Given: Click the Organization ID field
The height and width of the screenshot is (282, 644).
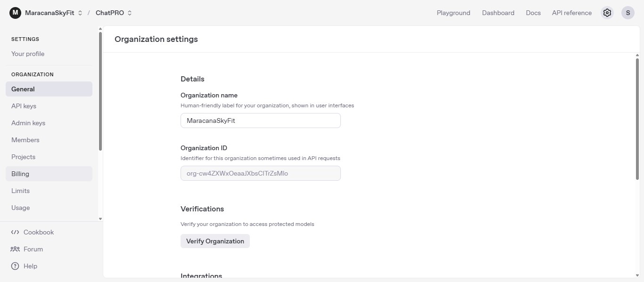Looking at the screenshot, I should [x=261, y=173].
